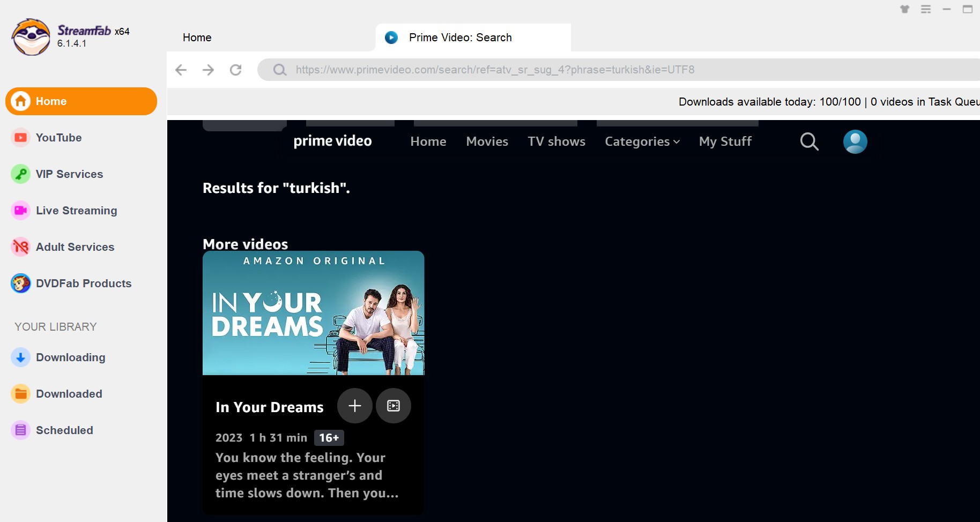Switch to the Home browser tab
The image size is (980, 522).
197,38
